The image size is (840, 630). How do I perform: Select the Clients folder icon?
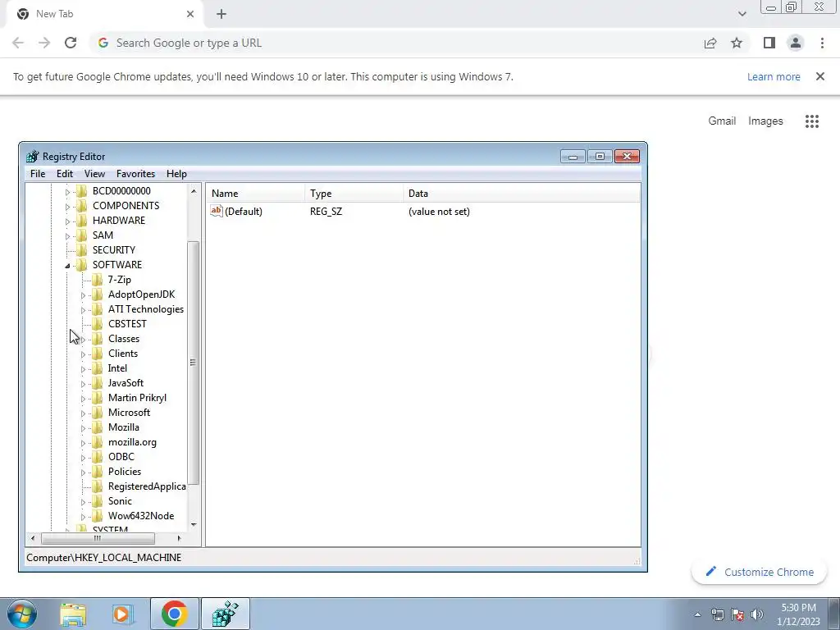tap(97, 353)
